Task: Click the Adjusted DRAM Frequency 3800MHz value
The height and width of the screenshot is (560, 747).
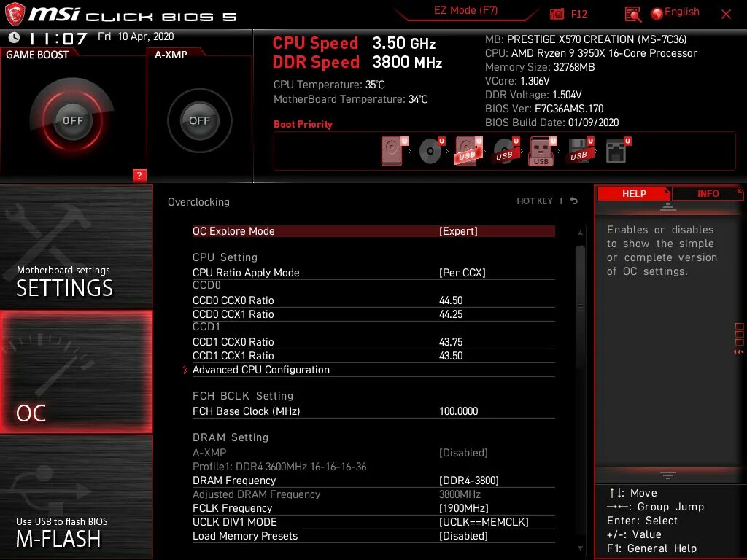Action: 460,494
